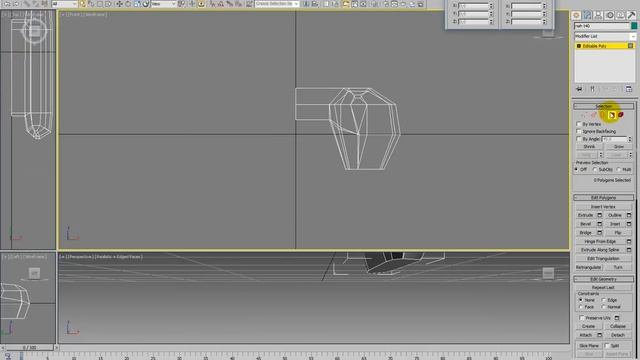Click the time slider 0/100

click(29, 348)
